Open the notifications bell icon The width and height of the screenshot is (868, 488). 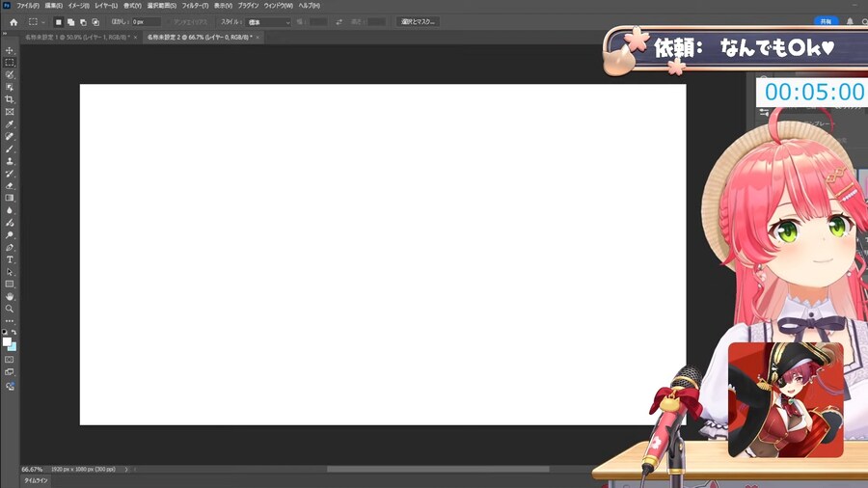pos(850,21)
